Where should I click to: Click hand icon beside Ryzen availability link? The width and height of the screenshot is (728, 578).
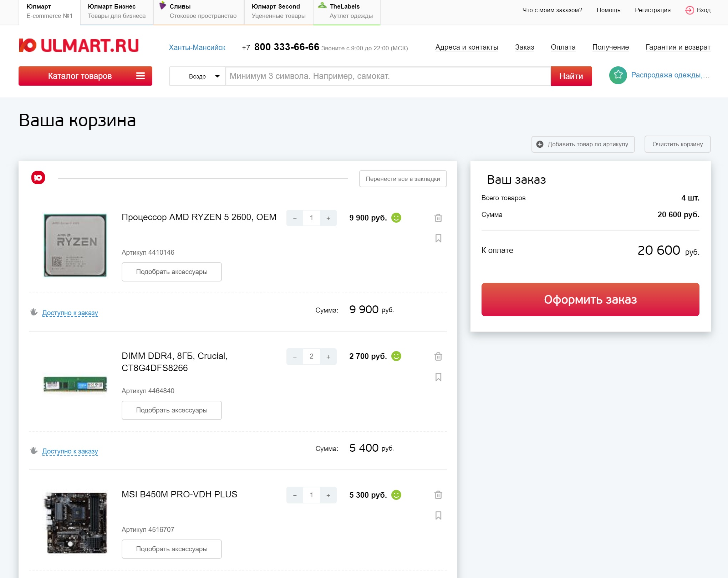[x=34, y=312]
